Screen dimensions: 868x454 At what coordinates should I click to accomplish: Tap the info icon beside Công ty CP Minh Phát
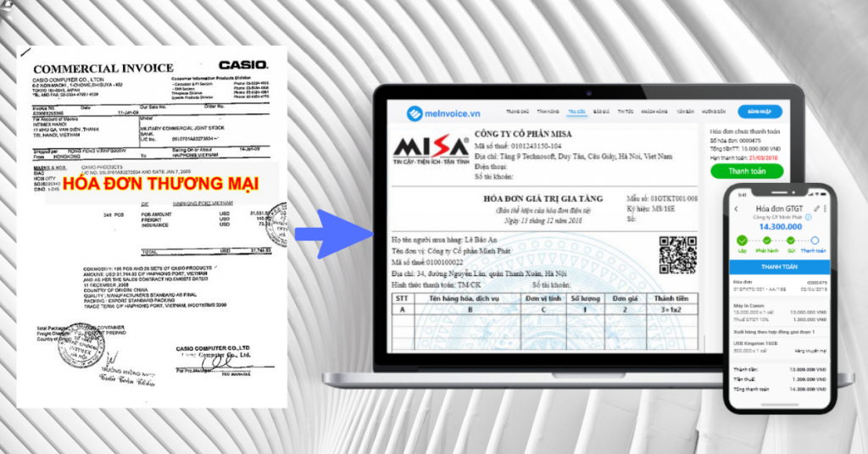pos(808,218)
